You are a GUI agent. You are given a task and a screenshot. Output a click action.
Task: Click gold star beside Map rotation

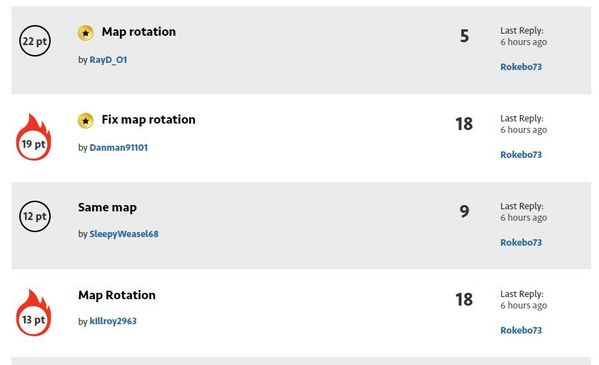[x=86, y=33]
